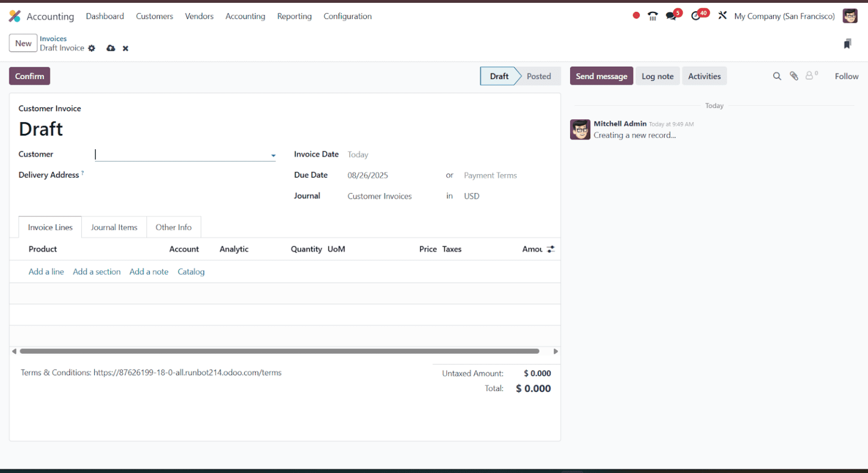
Task: Click the followers person icon
Action: coord(810,75)
